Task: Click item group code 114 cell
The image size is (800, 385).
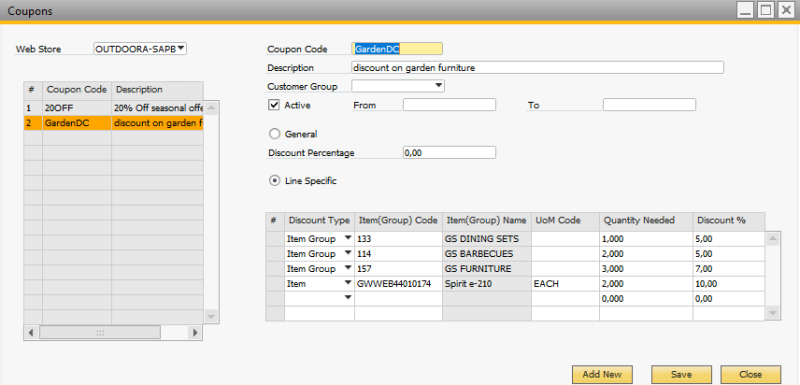Action: pos(398,253)
